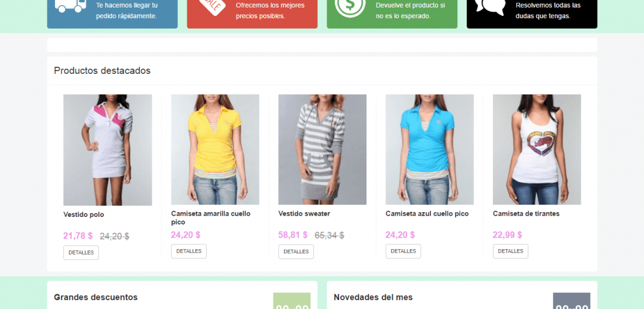
Task: Click Detalles button under Vestido sweater
Action: pos(296,252)
